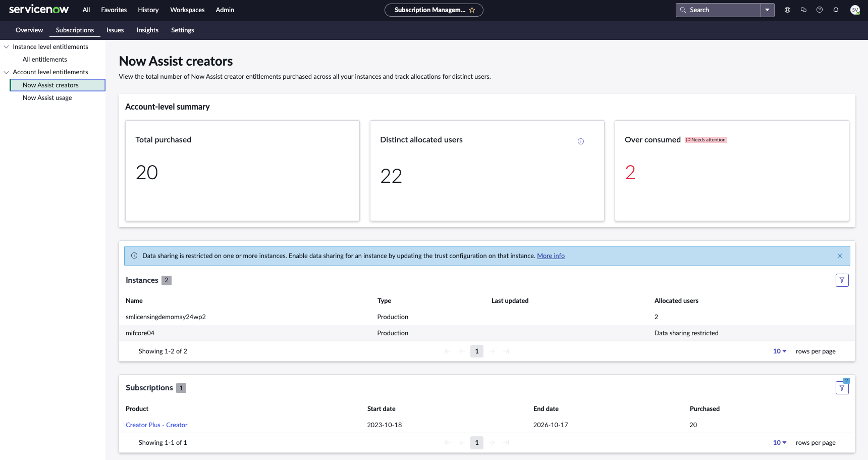Click the Subscription Management title pill
The width and height of the screenshot is (868, 460).
(x=434, y=10)
